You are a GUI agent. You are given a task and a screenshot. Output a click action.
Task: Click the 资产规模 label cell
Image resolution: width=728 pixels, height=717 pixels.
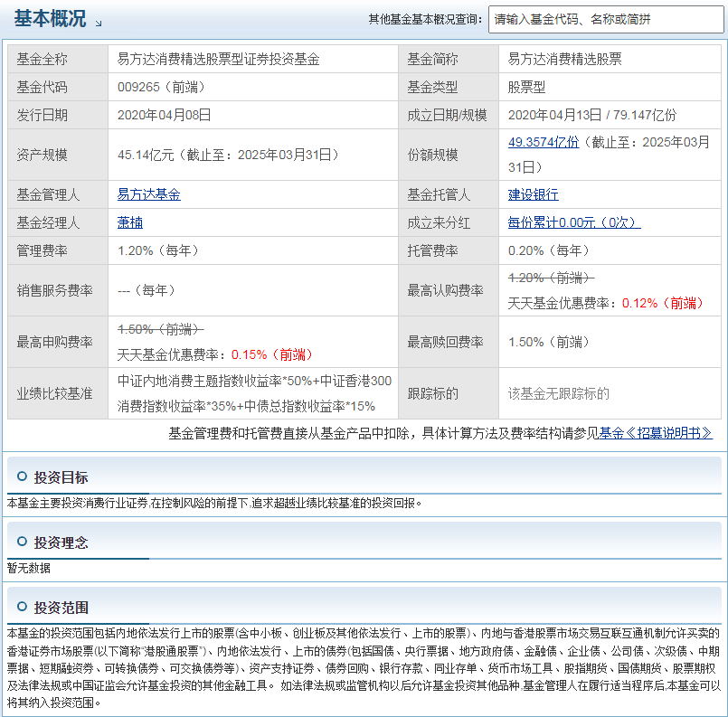[58, 155]
